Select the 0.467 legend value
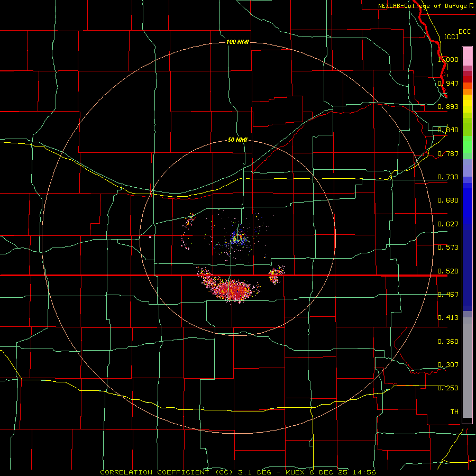Image resolution: width=476 pixels, height=476 pixels. point(448,295)
